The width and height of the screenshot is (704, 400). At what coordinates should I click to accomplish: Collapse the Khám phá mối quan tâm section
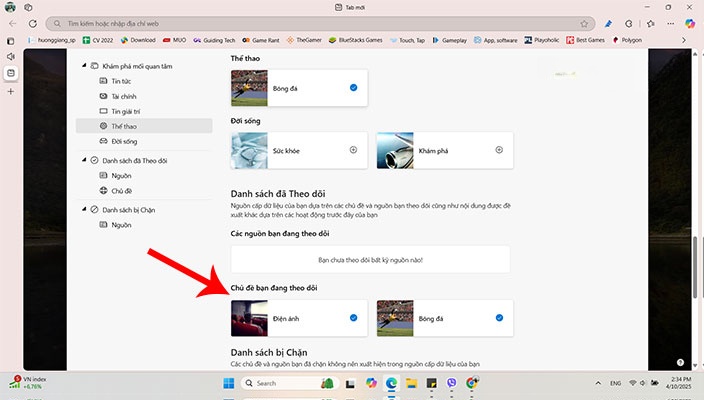(84, 66)
